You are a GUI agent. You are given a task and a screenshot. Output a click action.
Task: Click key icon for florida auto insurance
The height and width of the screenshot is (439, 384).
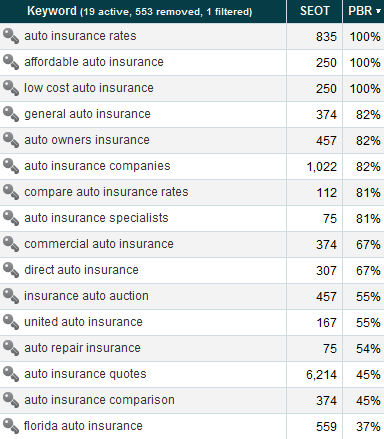[11, 426]
